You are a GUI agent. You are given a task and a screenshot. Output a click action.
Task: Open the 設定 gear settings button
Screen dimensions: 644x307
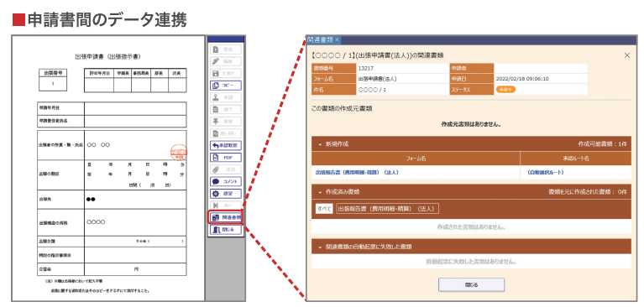tap(226, 193)
